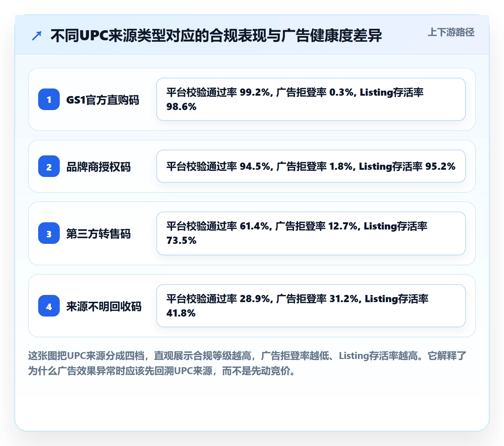504x446 pixels.
Task: Click the number 1 step badge
Action: [49, 99]
